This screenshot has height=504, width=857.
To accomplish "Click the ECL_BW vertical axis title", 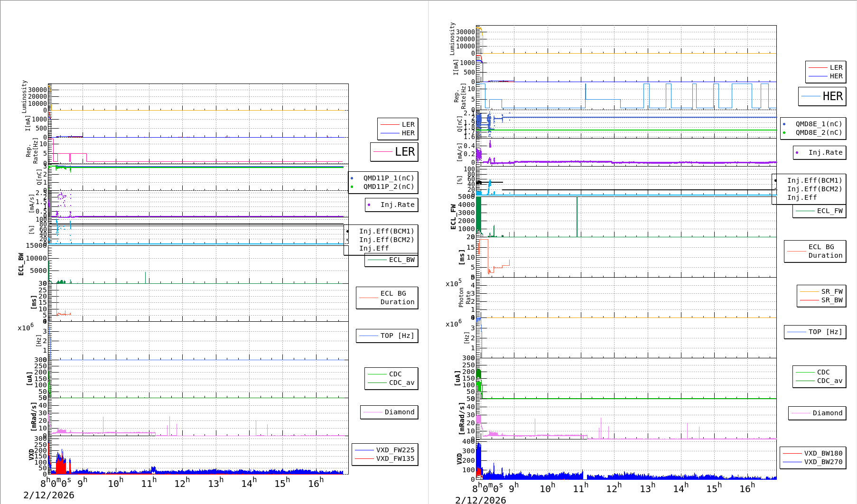I will point(21,264).
